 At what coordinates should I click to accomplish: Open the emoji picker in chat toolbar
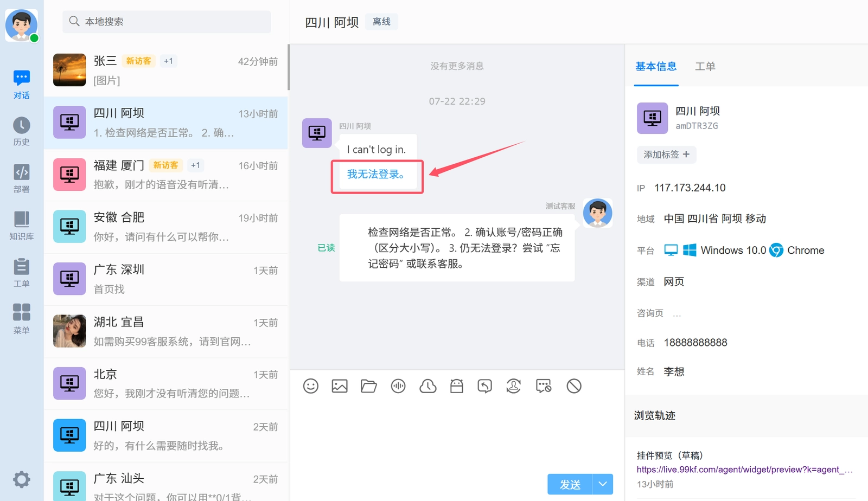[311, 386]
